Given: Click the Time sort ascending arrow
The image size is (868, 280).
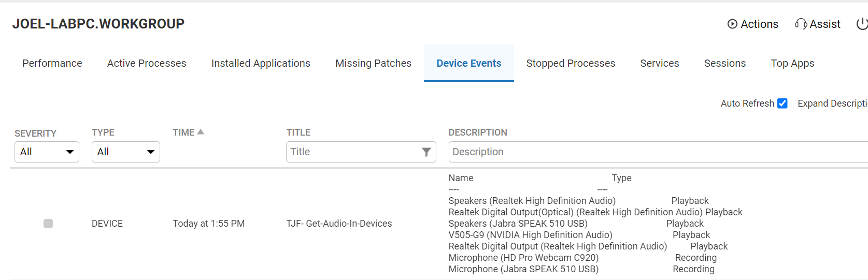Looking at the screenshot, I should click(x=201, y=132).
